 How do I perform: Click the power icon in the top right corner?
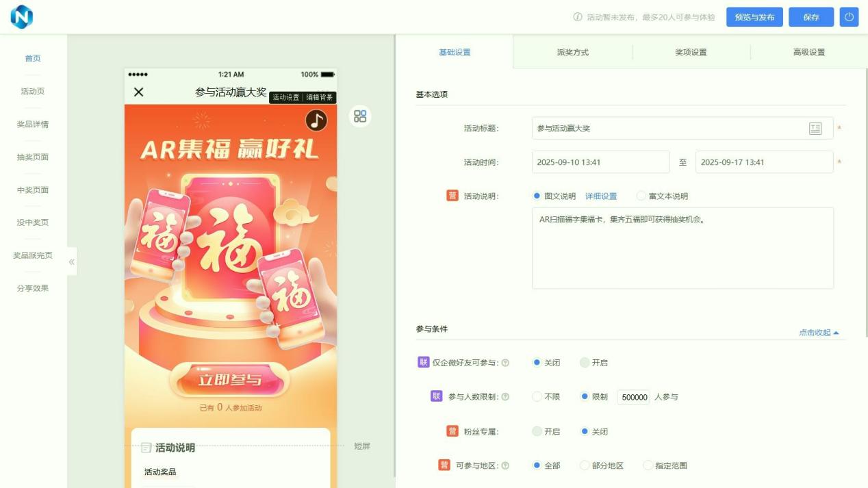pyautogui.click(x=849, y=17)
